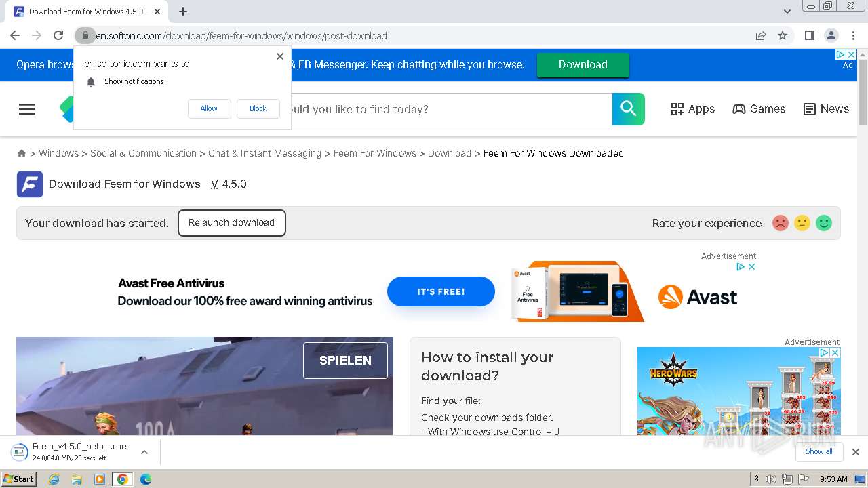Click Show all downloads
The width and height of the screenshot is (868, 488).
point(819,452)
